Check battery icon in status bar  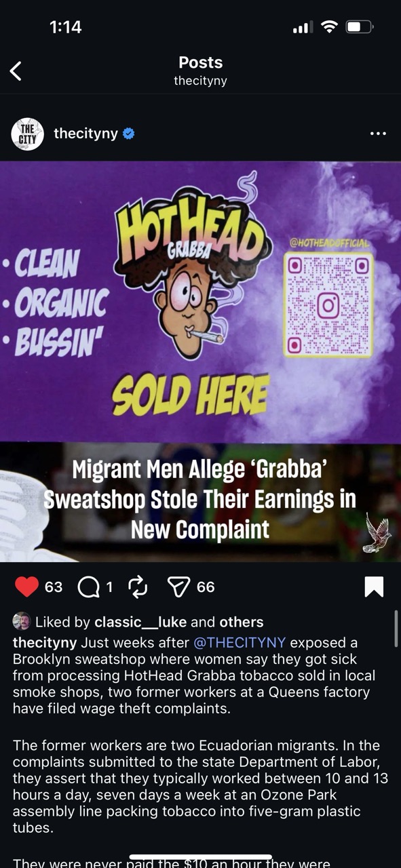pos(359,27)
